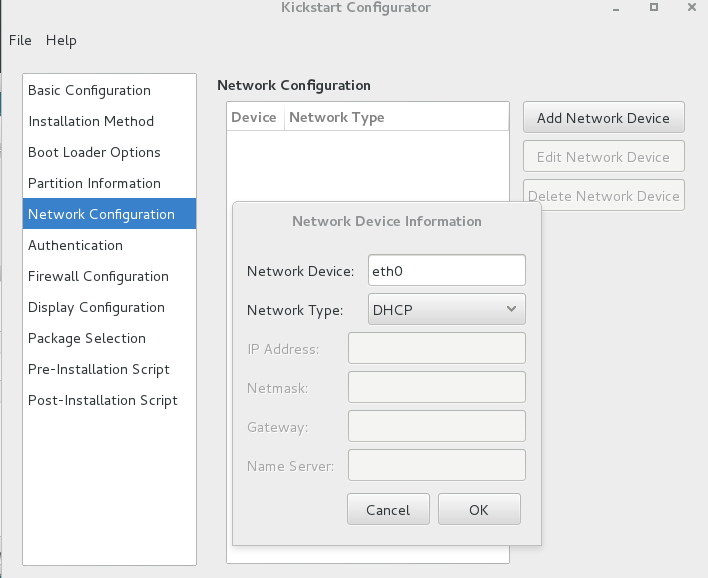This screenshot has height=578, width=708.
Task: Minimize the Kickstart Configurator window
Action: (x=616, y=8)
